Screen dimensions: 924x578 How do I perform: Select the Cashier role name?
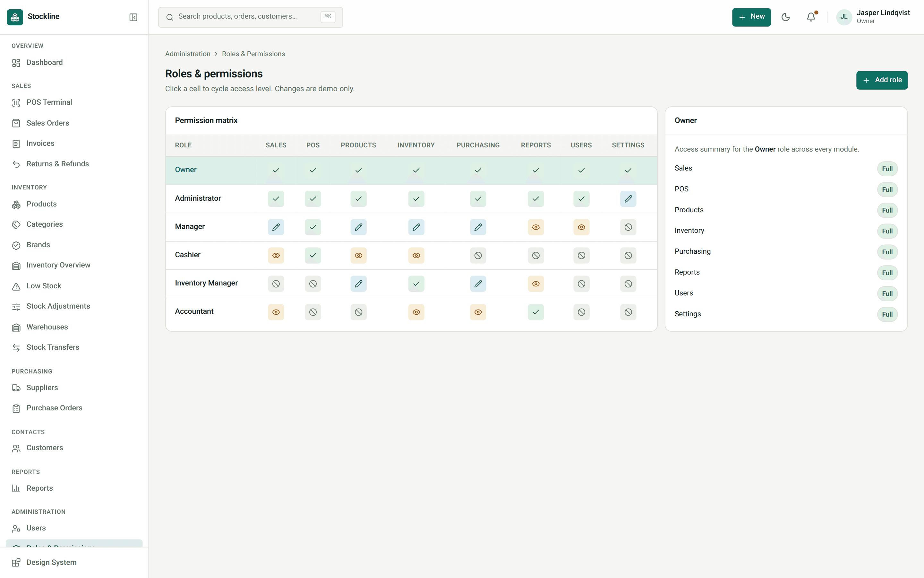click(x=187, y=255)
